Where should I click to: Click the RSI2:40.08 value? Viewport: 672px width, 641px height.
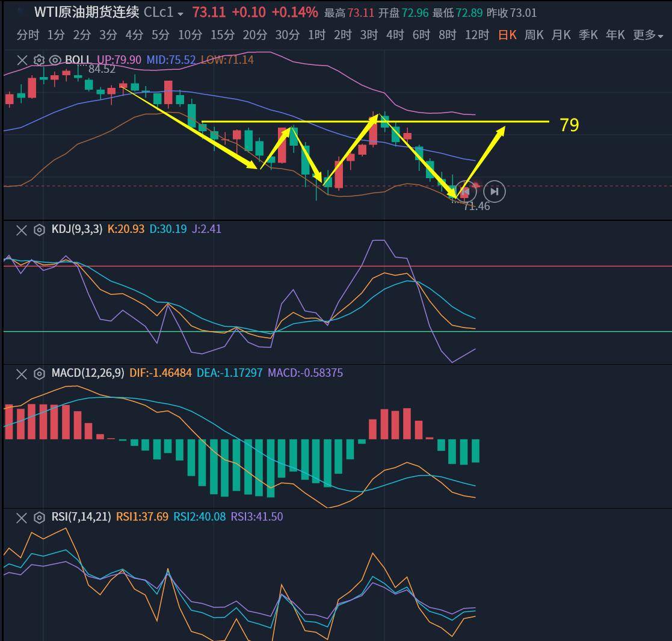click(199, 516)
